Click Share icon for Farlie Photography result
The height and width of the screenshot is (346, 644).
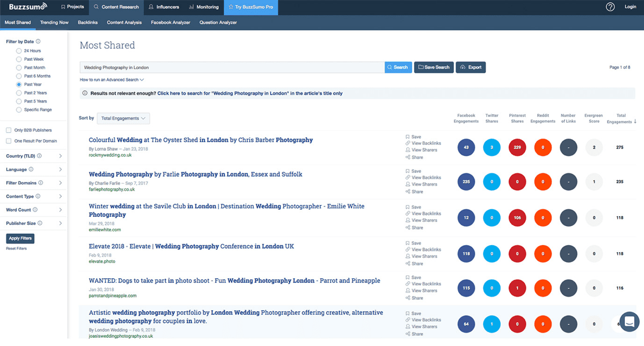(408, 191)
